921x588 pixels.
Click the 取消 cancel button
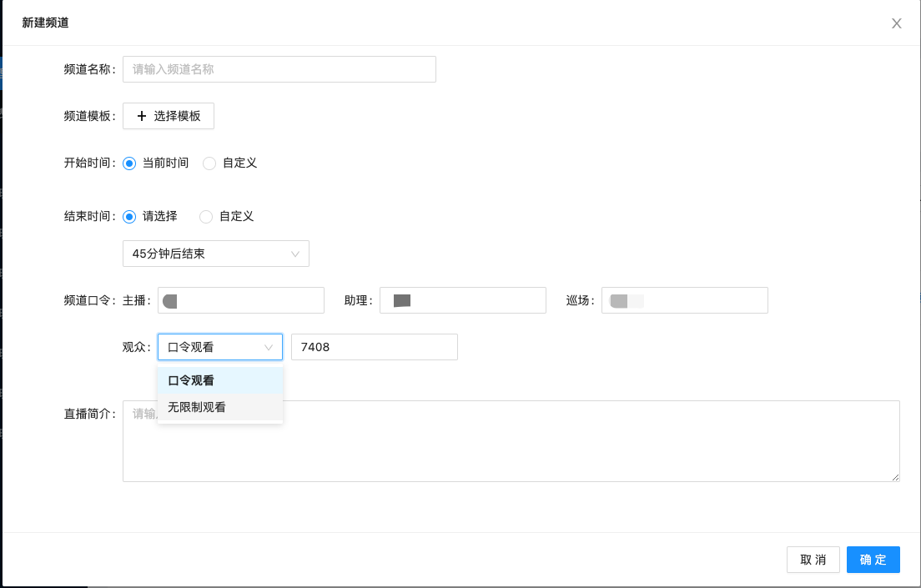tap(813, 560)
